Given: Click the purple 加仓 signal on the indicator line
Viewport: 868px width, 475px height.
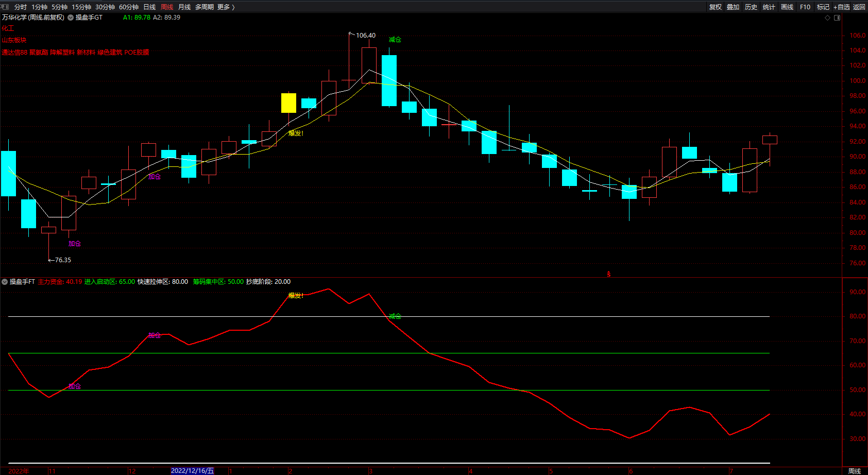Looking at the screenshot, I should [x=154, y=335].
